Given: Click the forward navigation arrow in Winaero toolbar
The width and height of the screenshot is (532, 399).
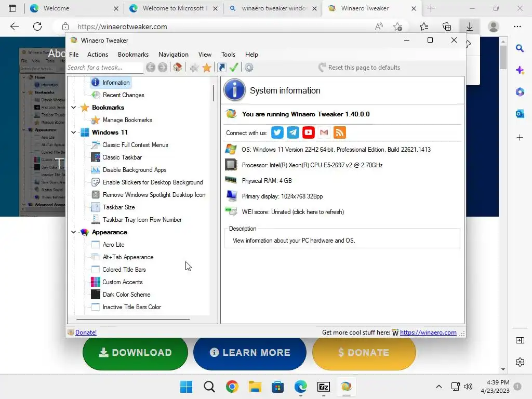Looking at the screenshot, I should (163, 68).
